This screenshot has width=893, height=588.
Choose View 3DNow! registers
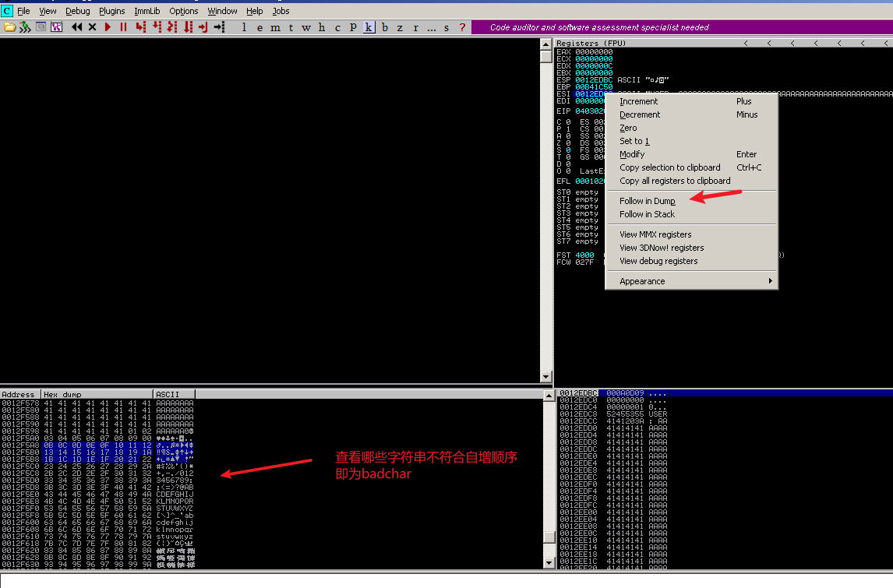[x=691, y=248]
